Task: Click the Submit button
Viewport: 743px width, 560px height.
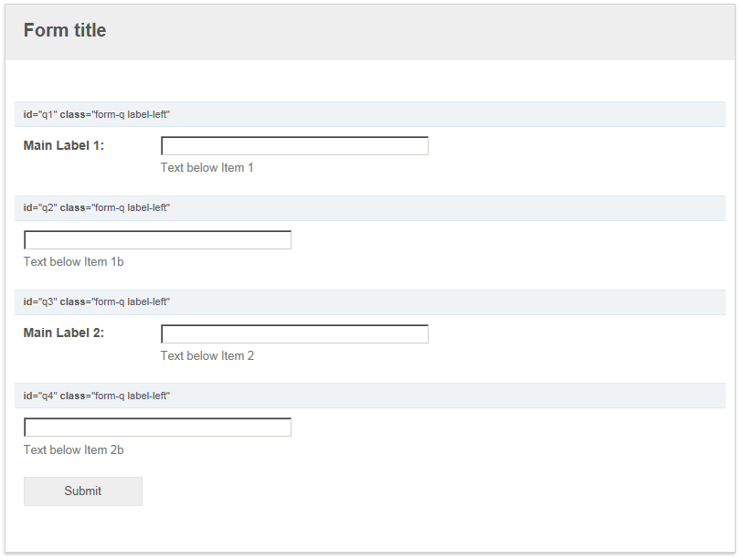Action: (x=82, y=491)
